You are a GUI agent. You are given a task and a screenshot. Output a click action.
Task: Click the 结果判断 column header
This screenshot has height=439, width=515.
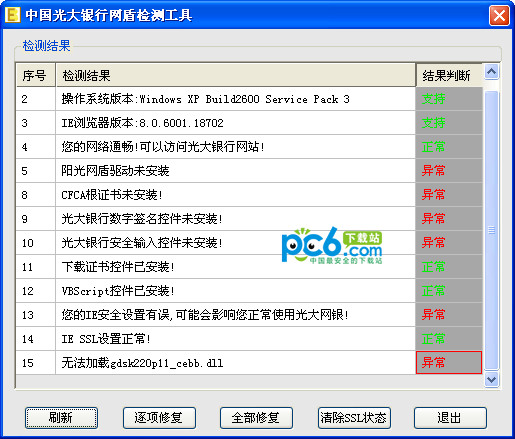pyautogui.click(x=449, y=75)
